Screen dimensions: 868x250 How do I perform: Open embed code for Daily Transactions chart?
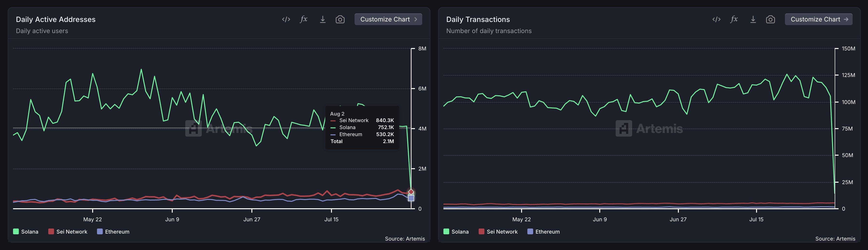pos(716,20)
